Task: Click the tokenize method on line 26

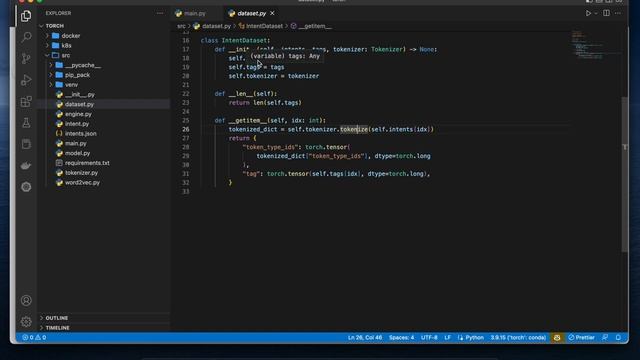Action: (x=354, y=129)
